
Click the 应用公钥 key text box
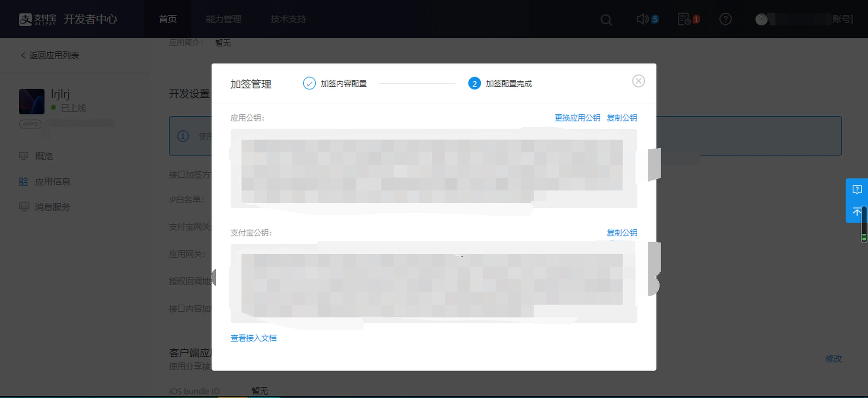(434, 168)
